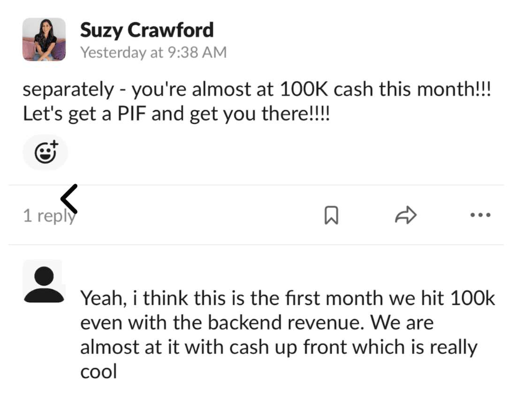Viewport: 532px width, 396px height.
Task: Click the word "cool" ending the reply
Action: 99,372
